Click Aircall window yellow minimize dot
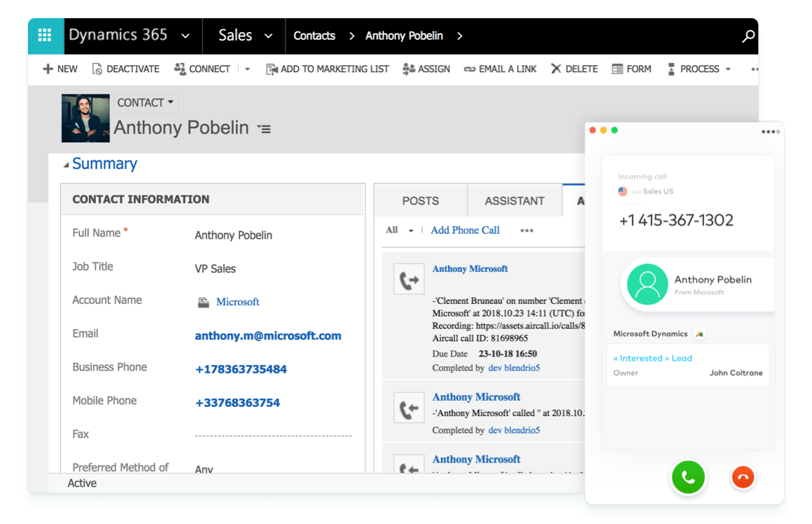The height and width of the screenshot is (524, 812). pyautogui.click(x=603, y=130)
